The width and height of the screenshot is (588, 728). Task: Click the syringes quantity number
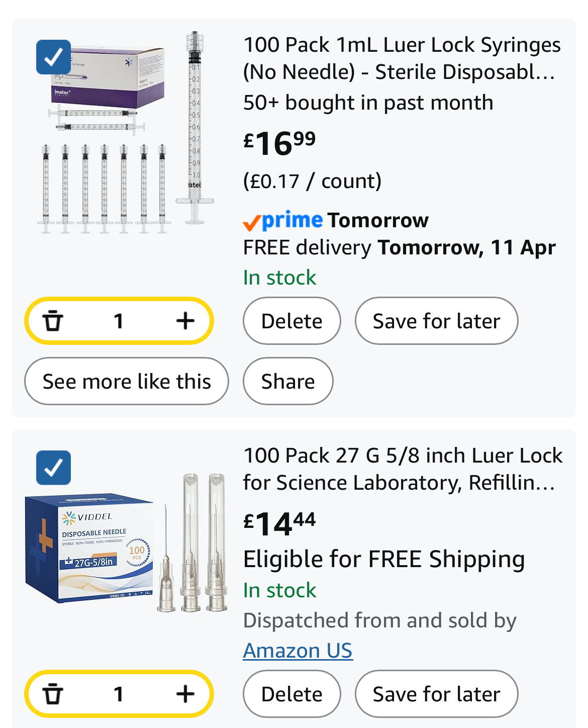tap(119, 321)
